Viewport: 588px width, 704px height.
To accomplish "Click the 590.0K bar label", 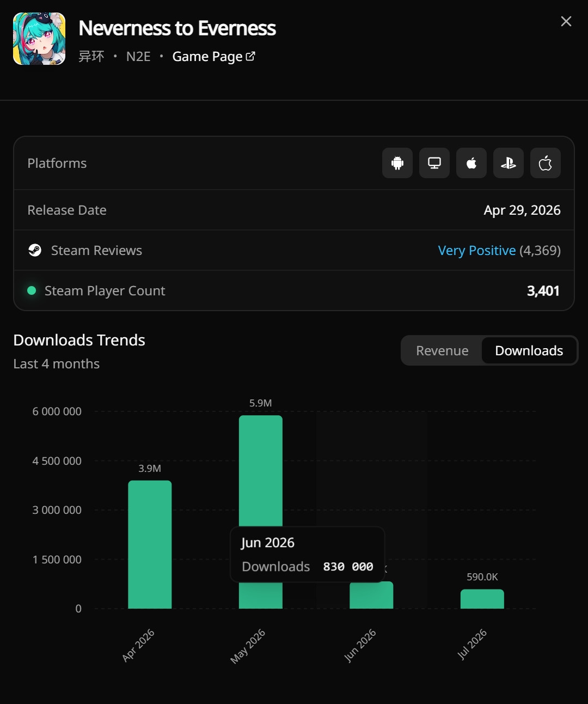I will coord(482,577).
